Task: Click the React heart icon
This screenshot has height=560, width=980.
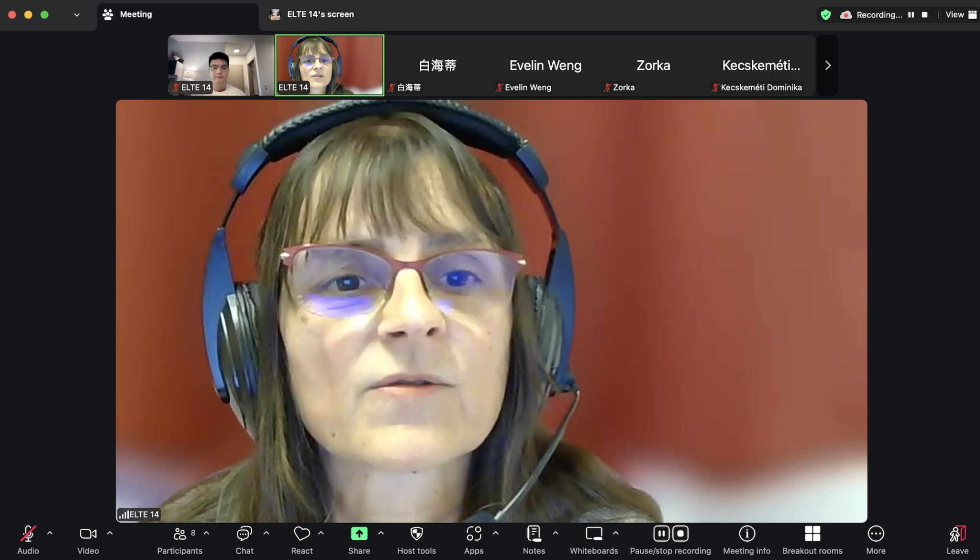Action: (302, 534)
